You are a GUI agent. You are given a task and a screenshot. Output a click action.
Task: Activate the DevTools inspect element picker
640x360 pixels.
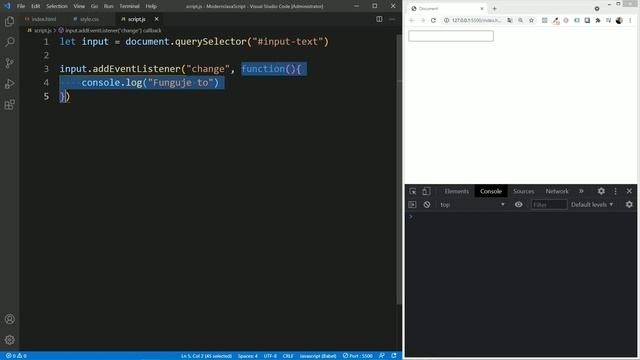click(x=413, y=191)
